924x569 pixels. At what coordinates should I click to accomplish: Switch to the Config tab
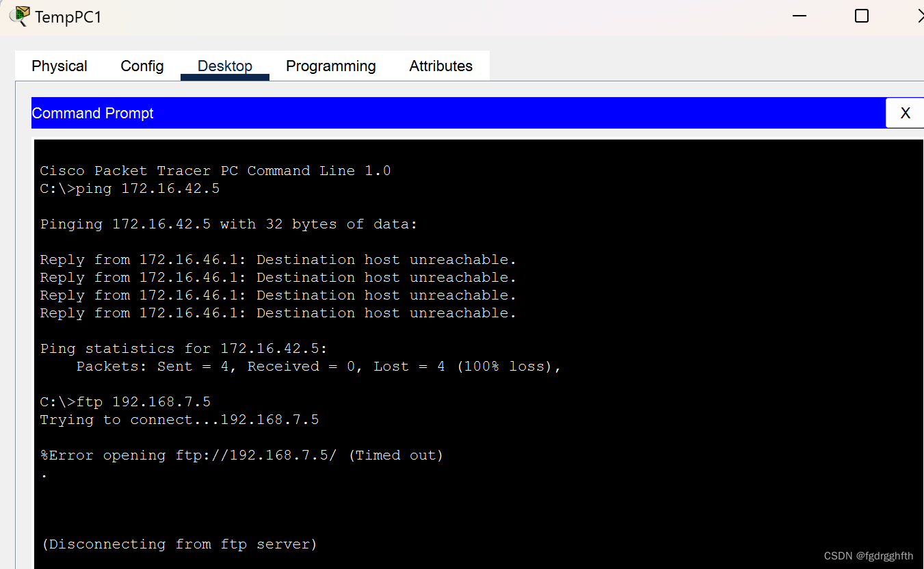tap(142, 66)
